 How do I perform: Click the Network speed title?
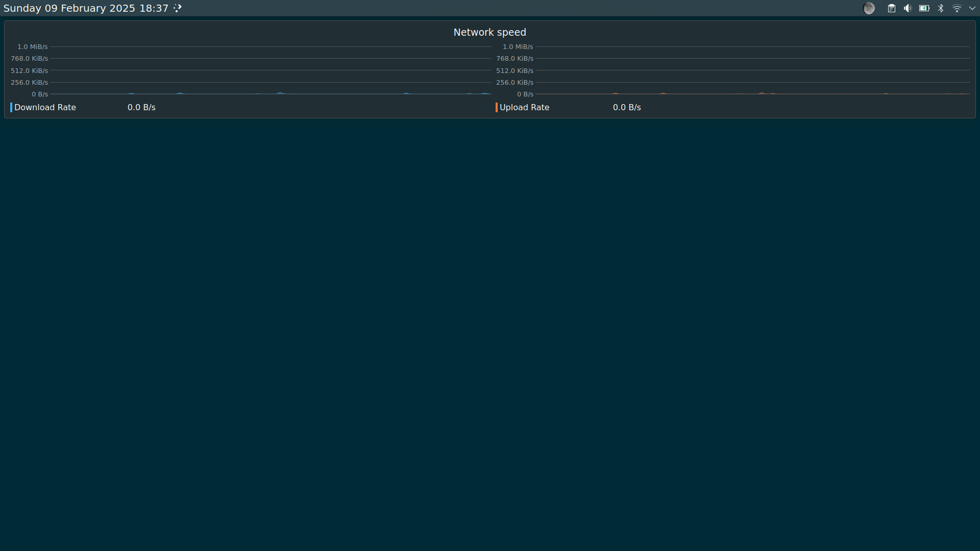coord(489,32)
